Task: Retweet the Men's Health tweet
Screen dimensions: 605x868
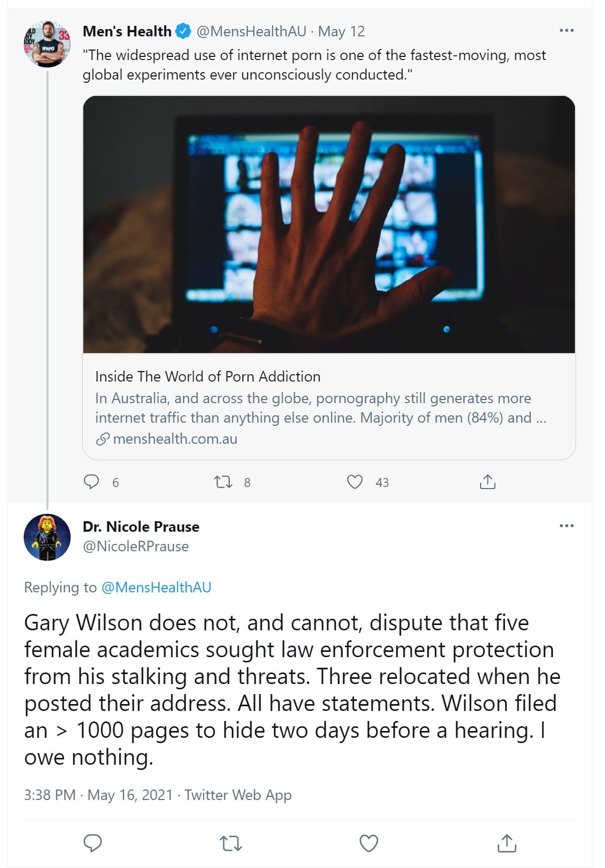Action: click(x=223, y=482)
